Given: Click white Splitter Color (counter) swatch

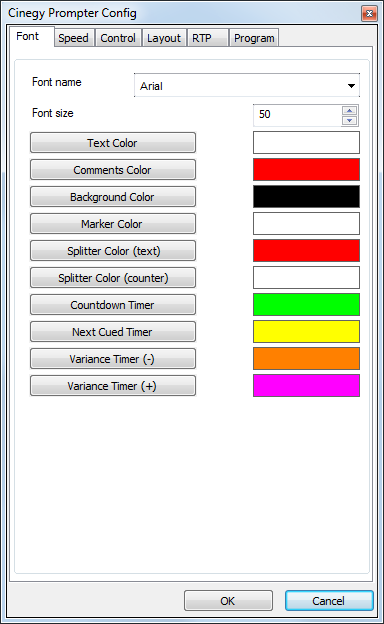Looking at the screenshot, I should [306, 278].
